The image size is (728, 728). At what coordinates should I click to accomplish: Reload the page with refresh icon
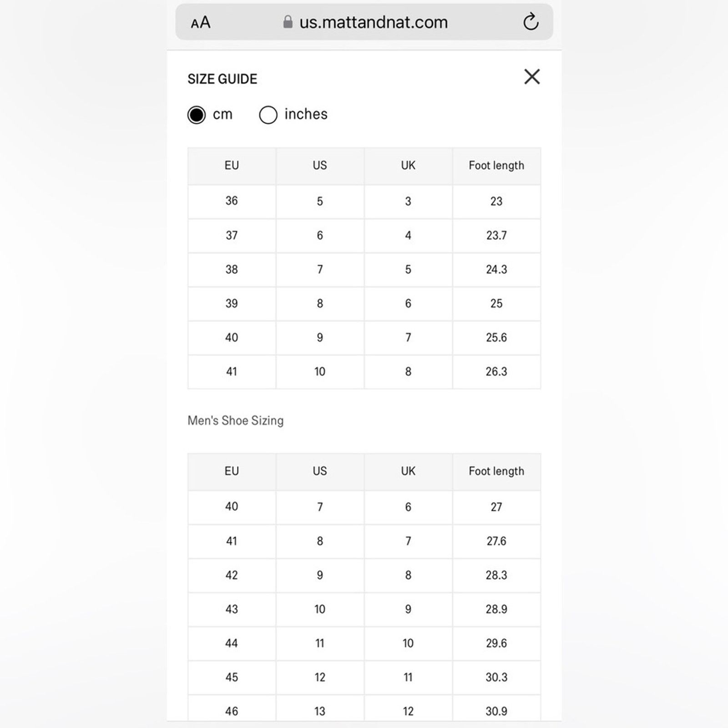point(531,22)
